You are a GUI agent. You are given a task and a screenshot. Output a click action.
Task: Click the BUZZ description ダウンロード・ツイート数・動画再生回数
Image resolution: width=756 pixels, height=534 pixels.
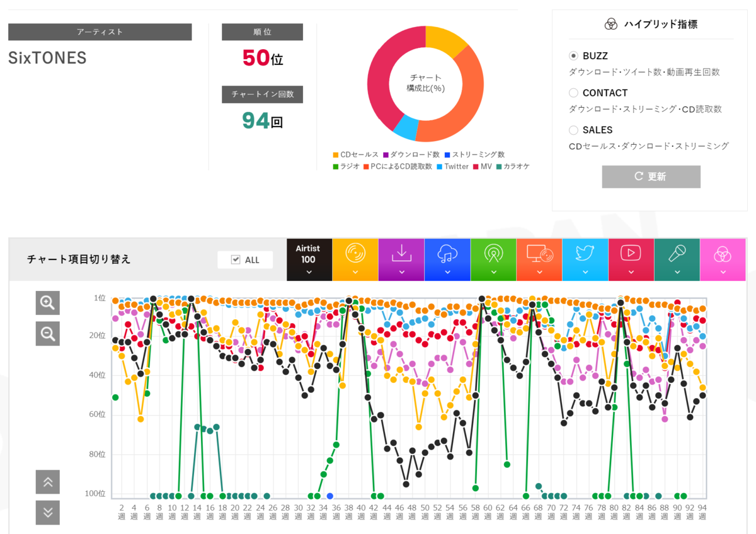644,72
